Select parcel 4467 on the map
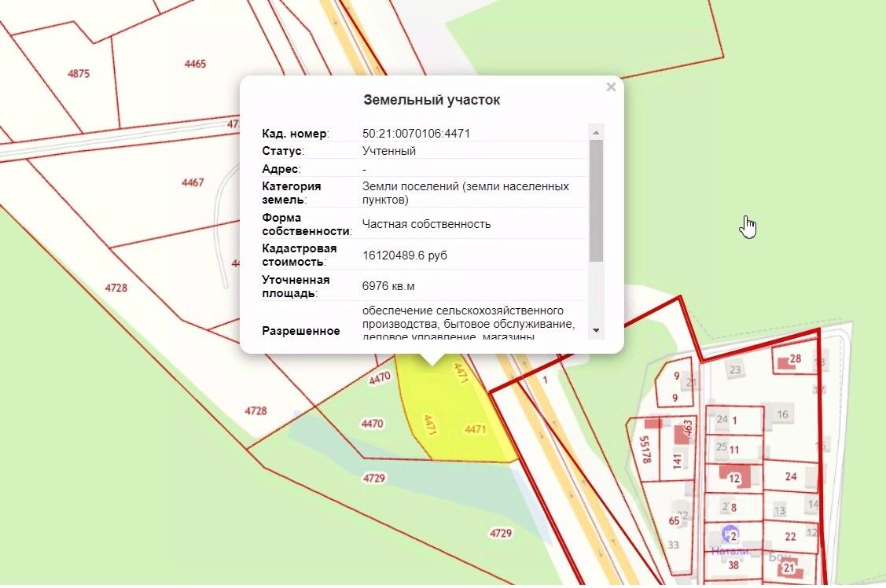Image resolution: width=886 pixels, height=588 pixels. [193, 182]
